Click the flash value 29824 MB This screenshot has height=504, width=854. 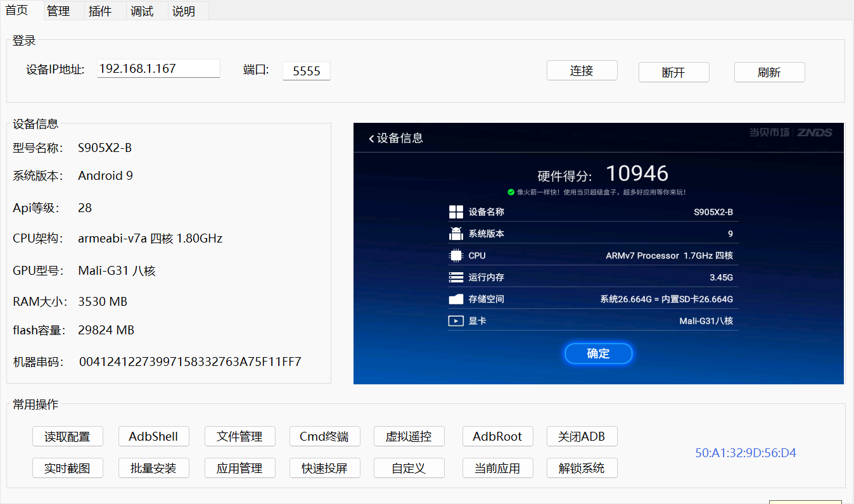(x=106, y=330)
